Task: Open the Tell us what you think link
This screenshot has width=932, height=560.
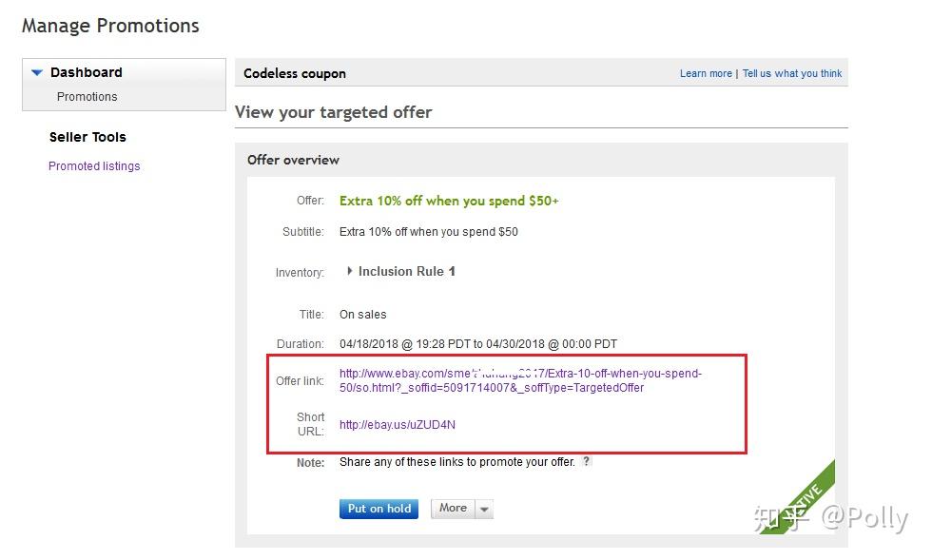Action: (792, 74)
